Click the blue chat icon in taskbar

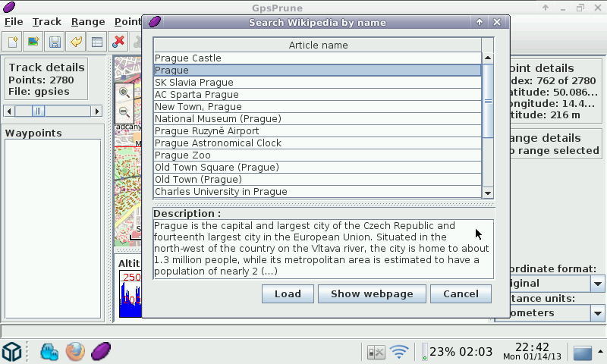point(49,352)
